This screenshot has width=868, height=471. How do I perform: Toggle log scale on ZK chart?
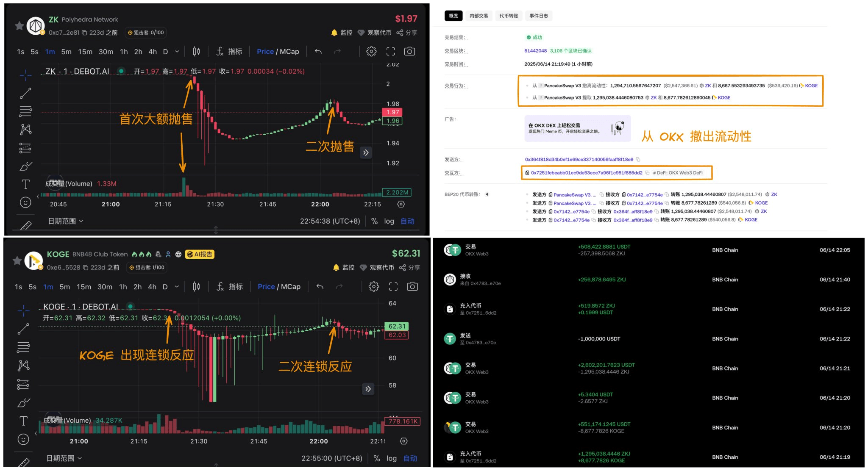pyautogui.click(x=389, y=221)
